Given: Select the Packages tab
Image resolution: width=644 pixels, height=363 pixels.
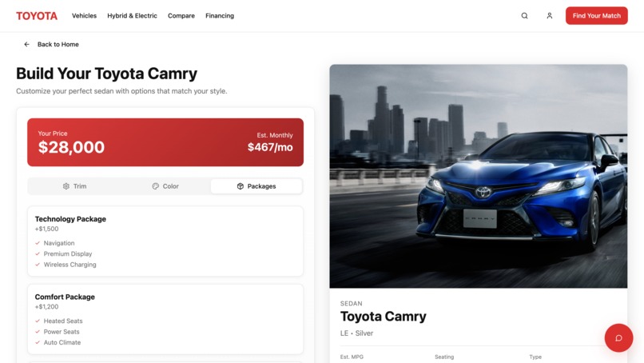Looking at the screenshot, I should (x=256, y=186).
